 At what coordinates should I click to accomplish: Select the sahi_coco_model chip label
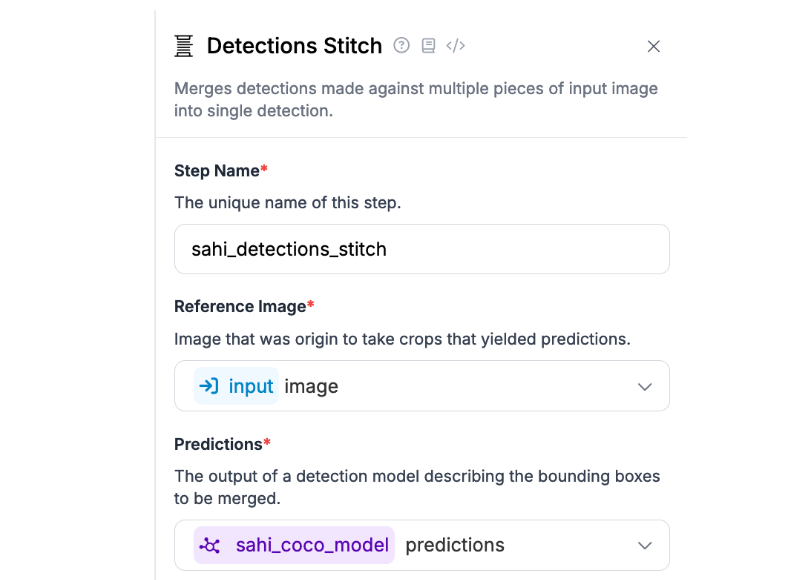pyautogui.click(x=311, y=545)
